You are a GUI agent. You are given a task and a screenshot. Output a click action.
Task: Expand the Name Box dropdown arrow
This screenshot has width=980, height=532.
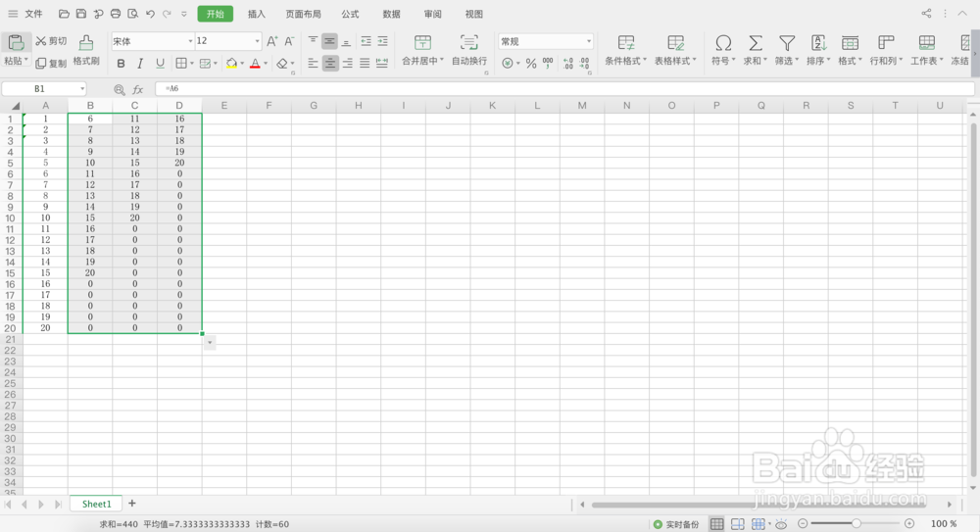[82, 89]
